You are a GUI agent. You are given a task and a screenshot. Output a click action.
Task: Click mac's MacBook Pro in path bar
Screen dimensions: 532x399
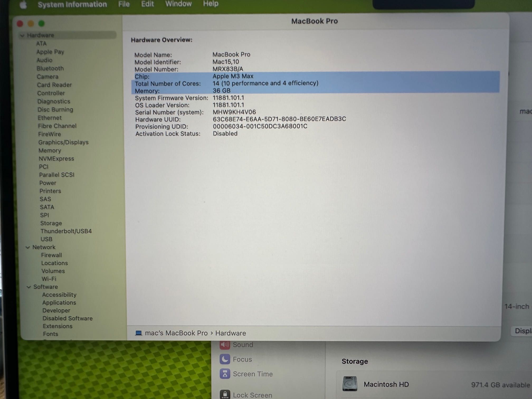[x=176, y=333]
